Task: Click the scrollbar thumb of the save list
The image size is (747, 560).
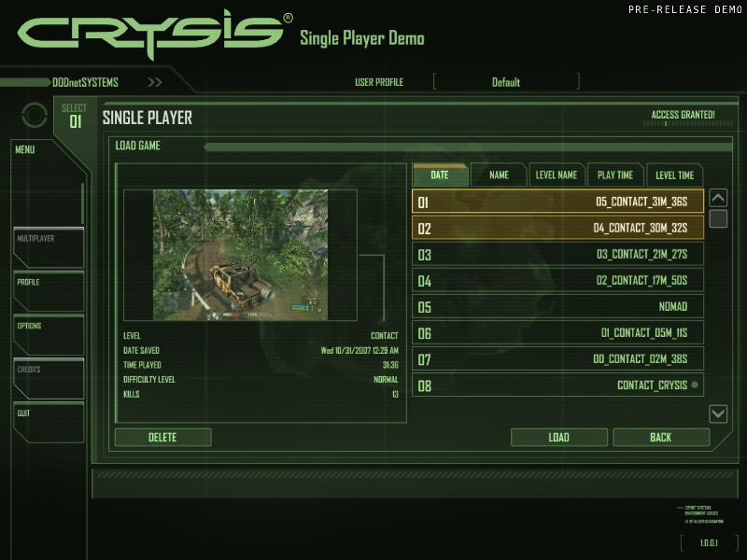Action: 718,219
